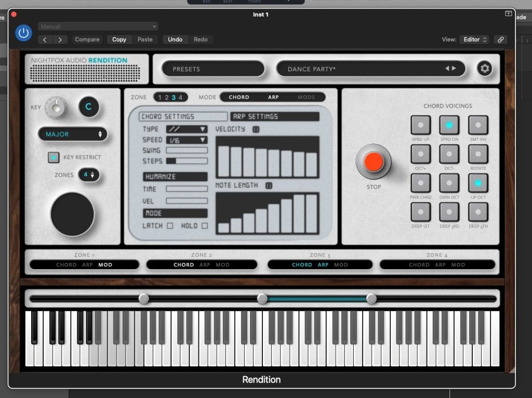
Task: Open the PRESETS menu
Action: 213,69
